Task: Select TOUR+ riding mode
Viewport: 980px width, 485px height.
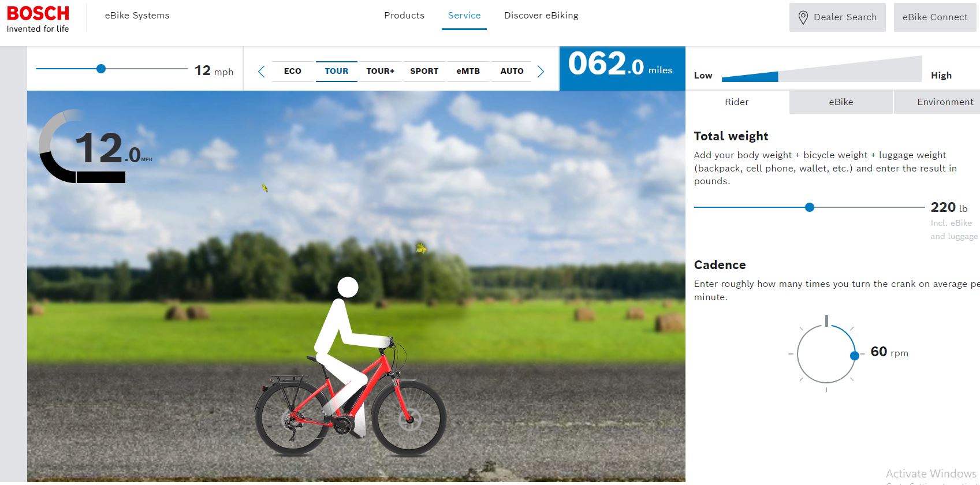Action: [380, 71]
